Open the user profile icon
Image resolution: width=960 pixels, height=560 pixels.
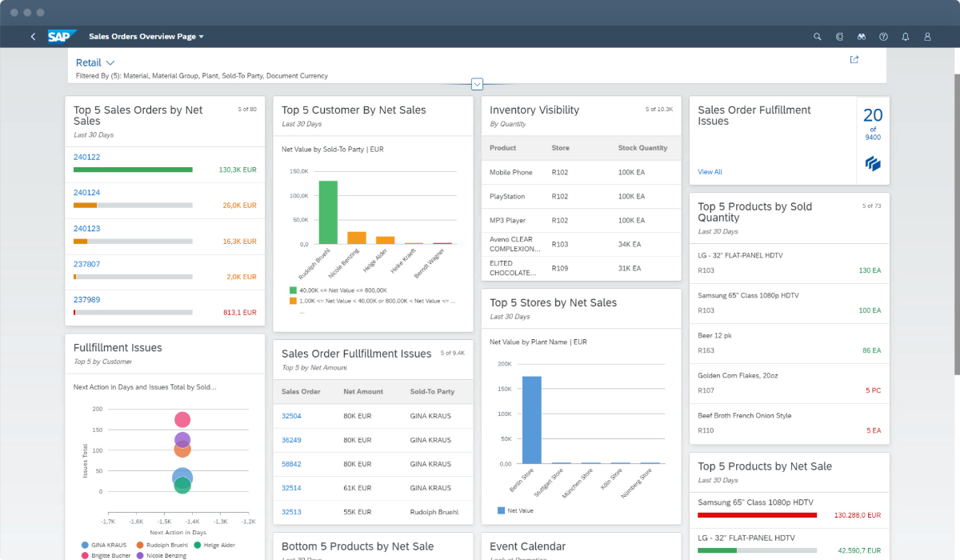(928, 37)
